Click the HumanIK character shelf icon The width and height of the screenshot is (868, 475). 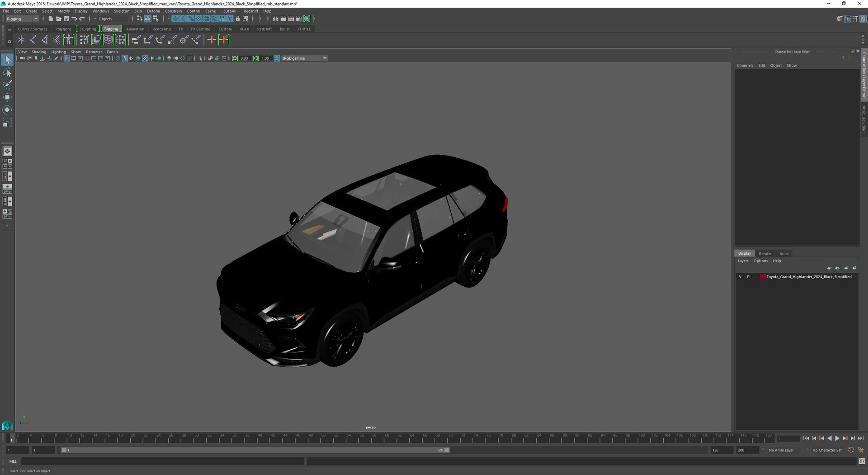[69, 40]
